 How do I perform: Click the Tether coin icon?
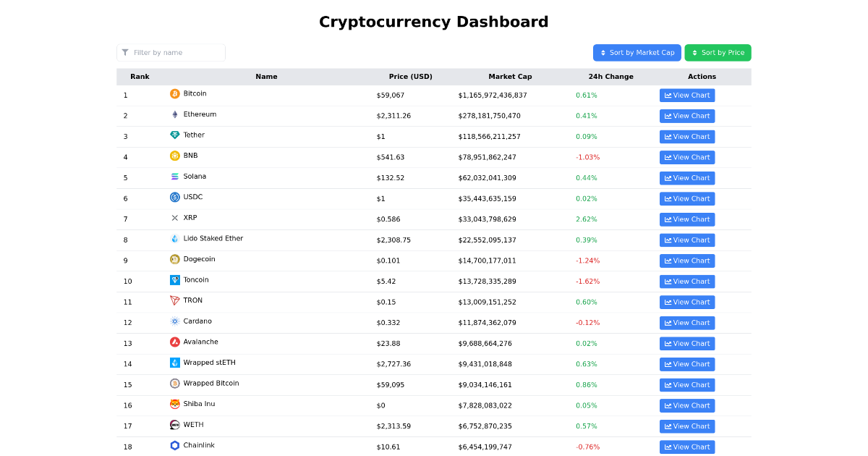coord(174,135)
